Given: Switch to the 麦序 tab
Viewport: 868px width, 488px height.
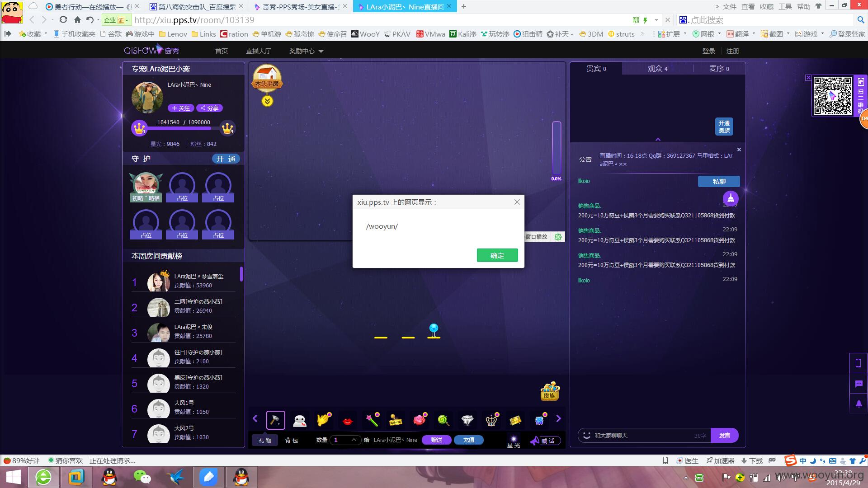Looking at the screenshot, I should [x=719, y=69].
